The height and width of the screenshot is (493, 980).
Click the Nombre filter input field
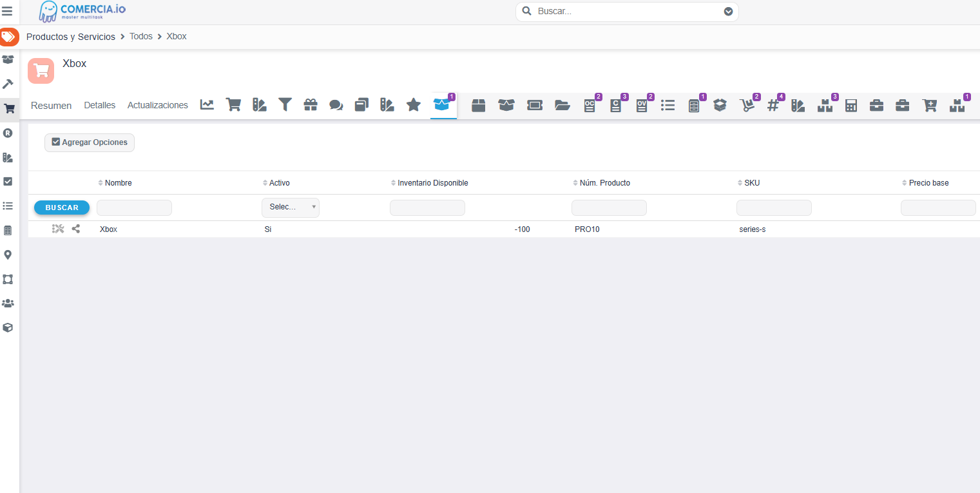(x=134, y=208)
